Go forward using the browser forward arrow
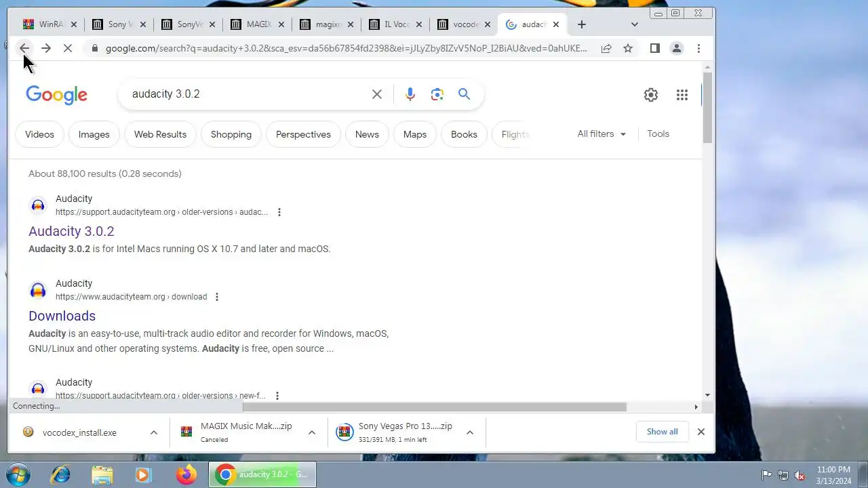The height and width of the screenshot is (488, 868). (46, 48)
